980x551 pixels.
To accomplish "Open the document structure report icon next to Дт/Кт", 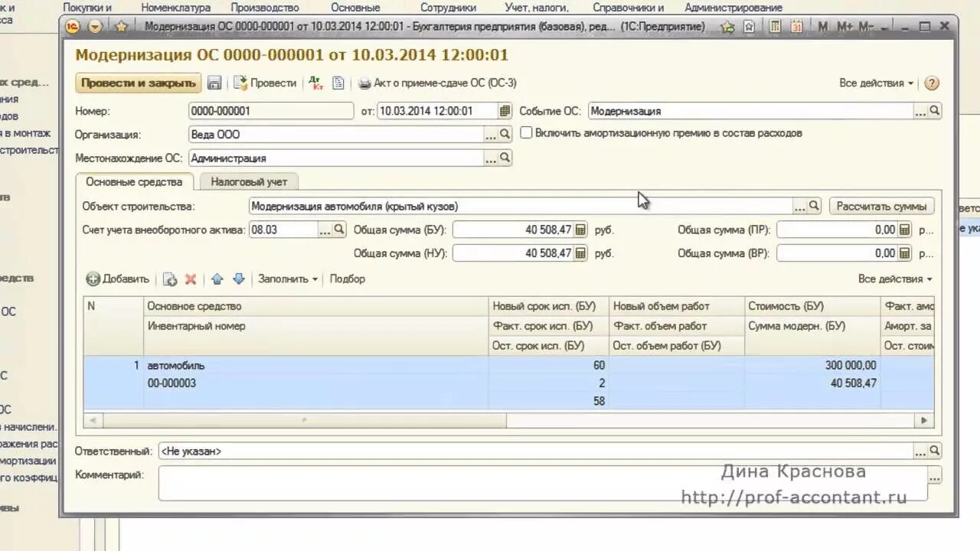I will 338,83.
